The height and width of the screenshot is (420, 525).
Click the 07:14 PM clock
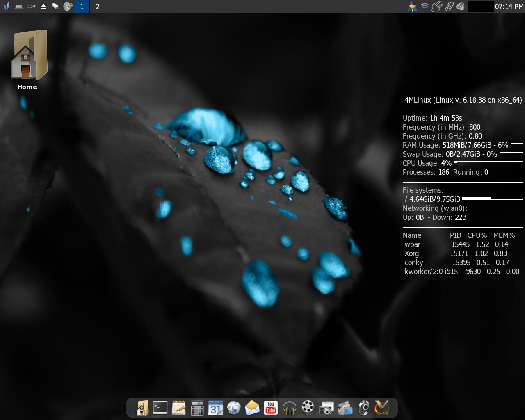pos(509,7)
